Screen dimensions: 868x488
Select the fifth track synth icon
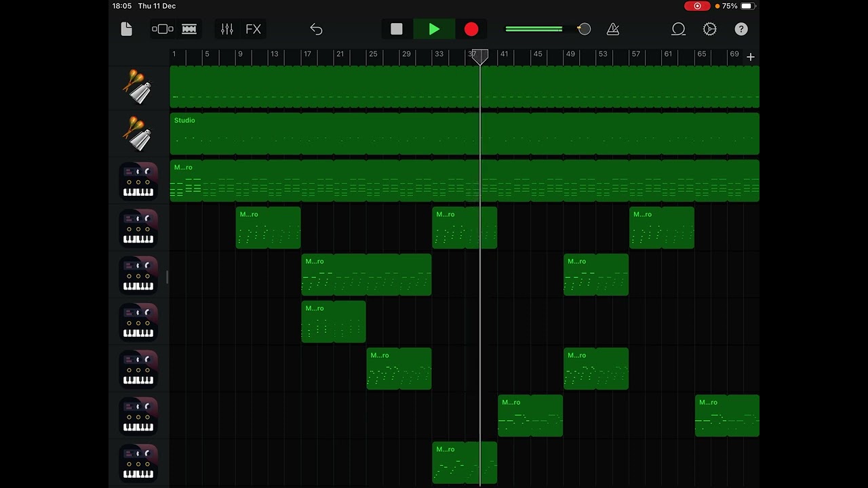(x=138, y=274)
